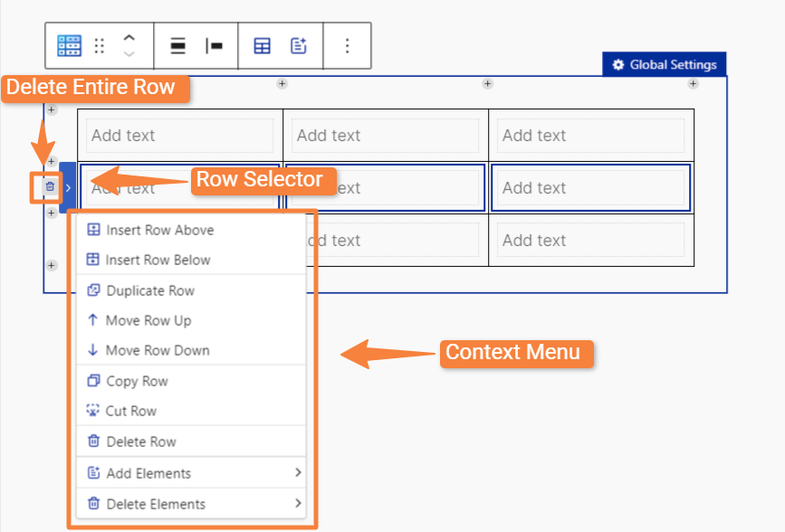This screenshot has width=785, height=532.
Task: Click the selected row's third column text field
Action: pyautogui.click(x=590, y=187)
